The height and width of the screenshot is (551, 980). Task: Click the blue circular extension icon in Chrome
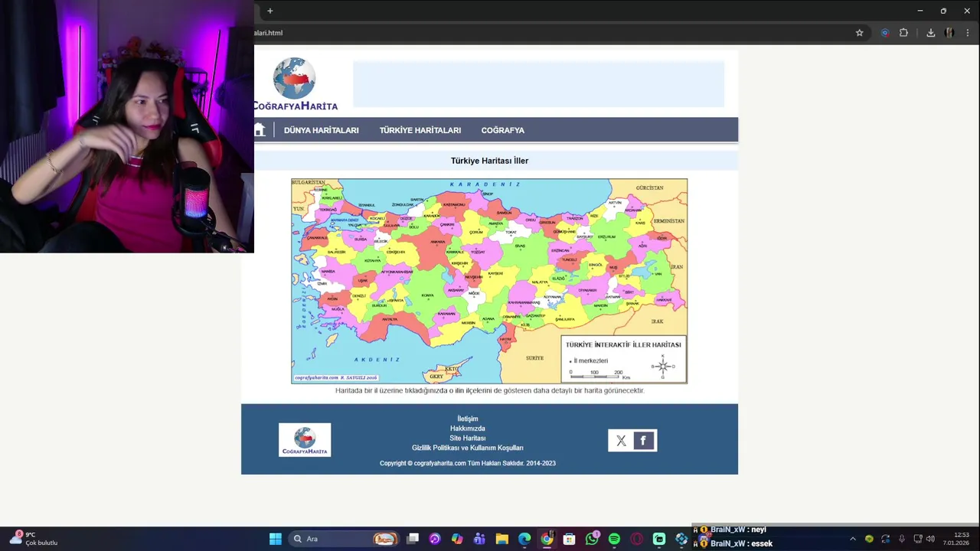point(885,33)
